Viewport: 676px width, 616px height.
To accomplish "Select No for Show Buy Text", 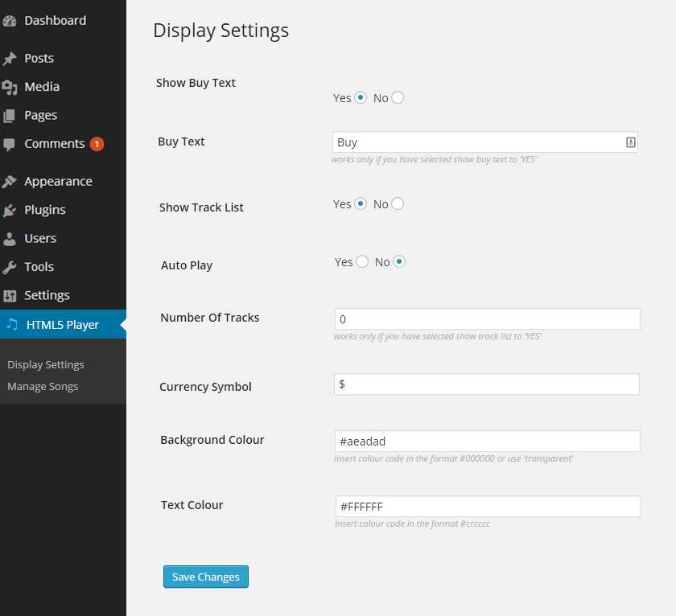I will [x=398, y=98].
